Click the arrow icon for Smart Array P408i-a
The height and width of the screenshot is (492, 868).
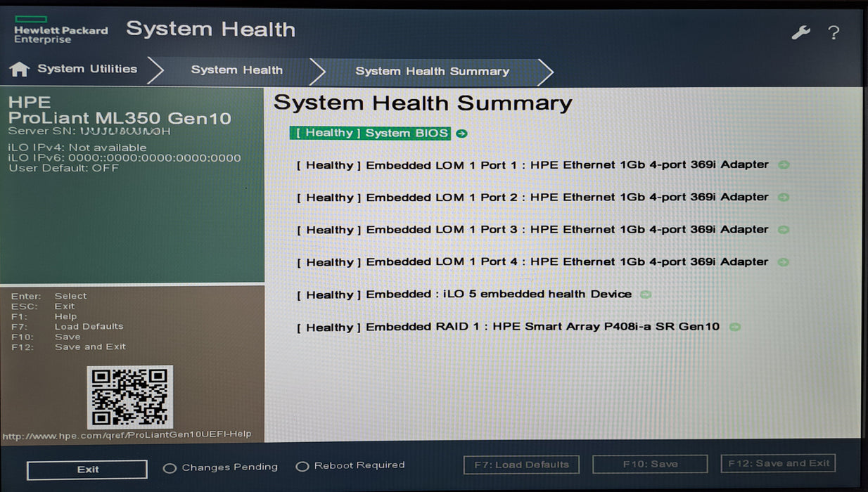pyautogui.click(x=734, y=327)
